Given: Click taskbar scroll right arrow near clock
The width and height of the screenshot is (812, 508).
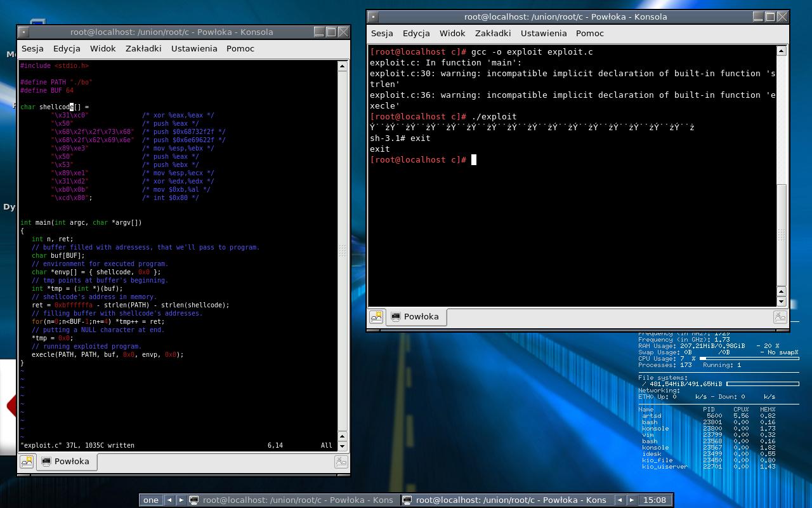Looking at the screenshot, I should pos(631,500).
